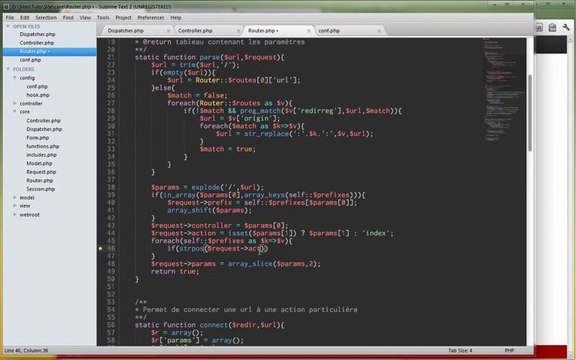576x360 pixels.
Task: Open the Preferences menu
Action: (x=151, y=18)
